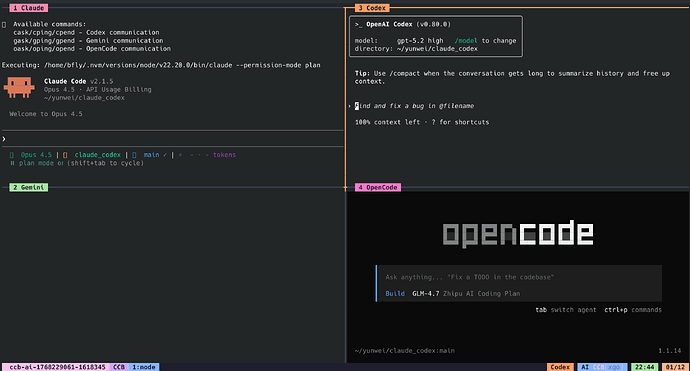Select the '3 Codex' pane title

click(372, 8)
